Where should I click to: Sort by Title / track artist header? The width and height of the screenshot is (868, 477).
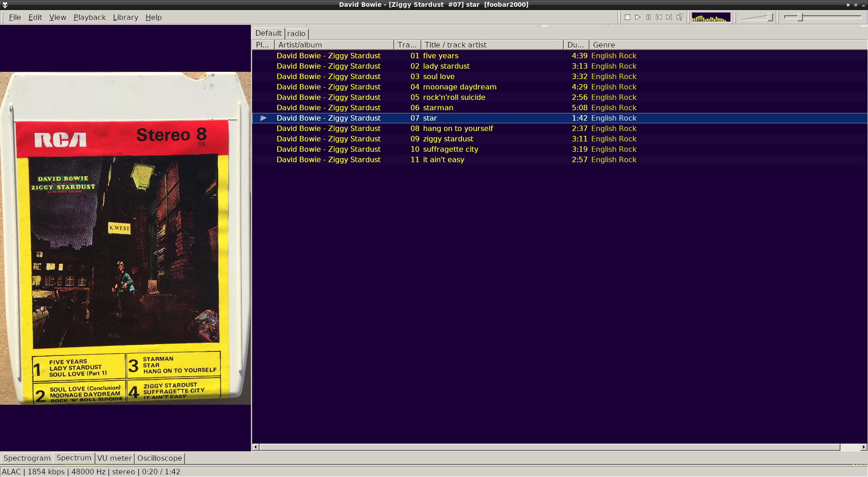click(x=492, y=45)
